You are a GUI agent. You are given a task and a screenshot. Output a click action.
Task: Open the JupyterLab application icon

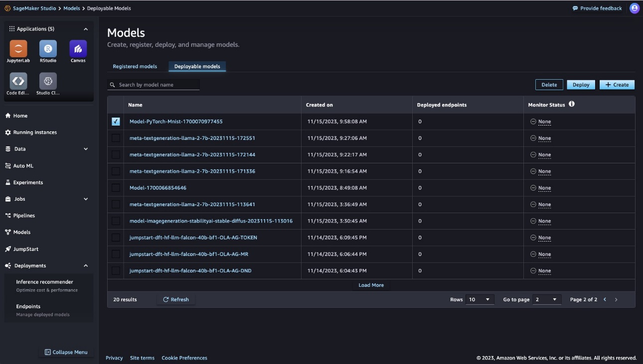[x=18, y=49]
